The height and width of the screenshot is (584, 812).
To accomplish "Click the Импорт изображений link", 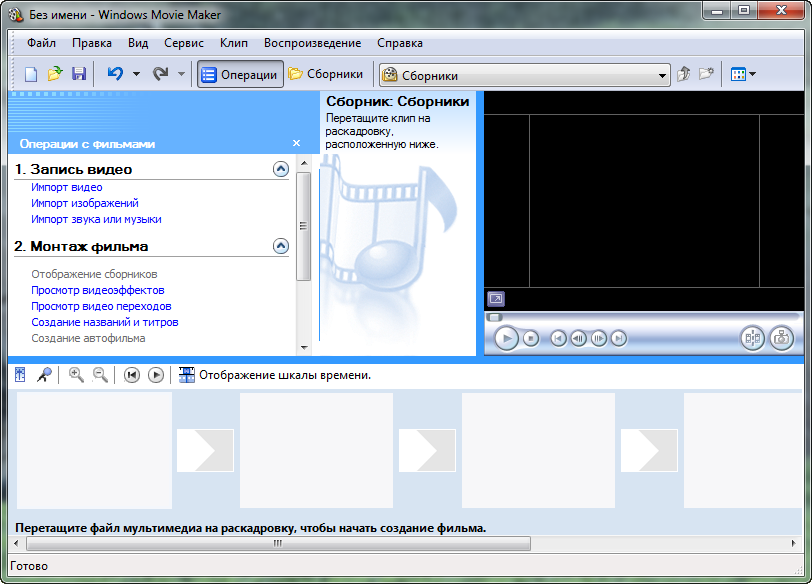I will pyautogui.click(x=85, y=203).
